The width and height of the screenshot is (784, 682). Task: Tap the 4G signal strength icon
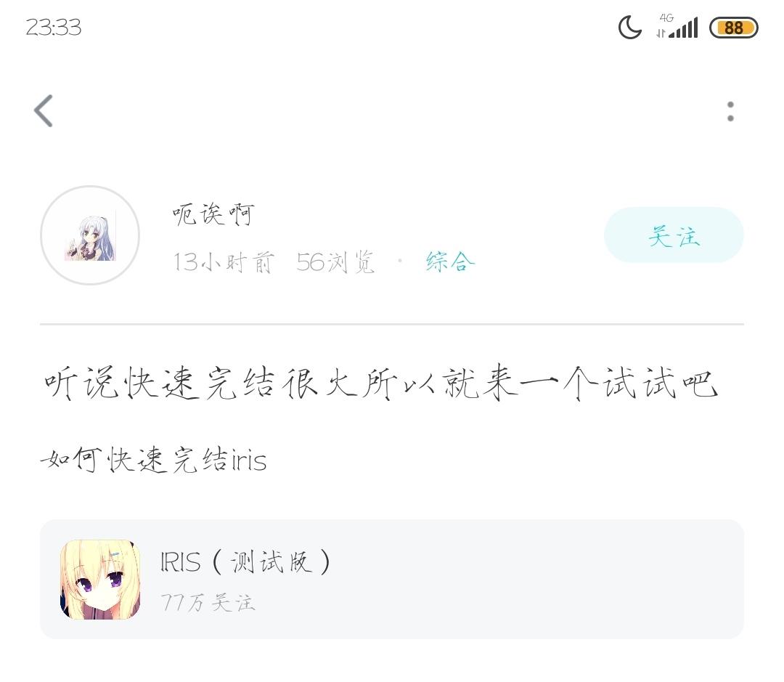[682, 26]
